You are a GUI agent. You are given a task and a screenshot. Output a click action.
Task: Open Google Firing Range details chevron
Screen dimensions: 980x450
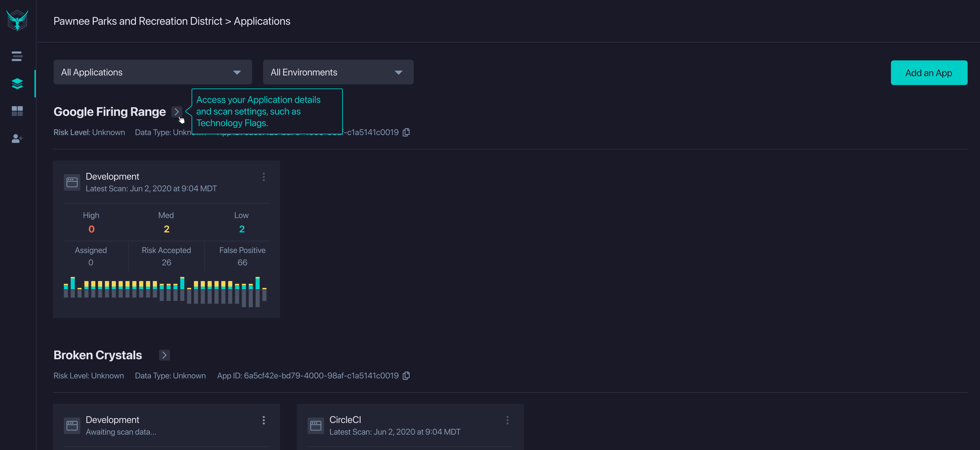(177, 112)
